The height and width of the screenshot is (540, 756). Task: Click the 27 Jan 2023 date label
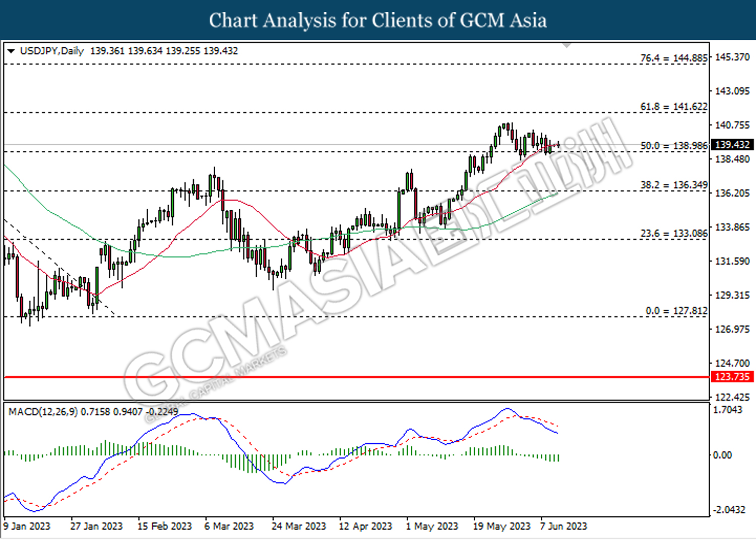click(96, 526)
